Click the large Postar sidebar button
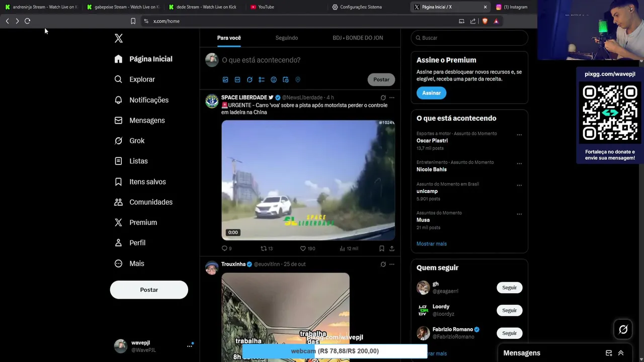 [149, 290]
